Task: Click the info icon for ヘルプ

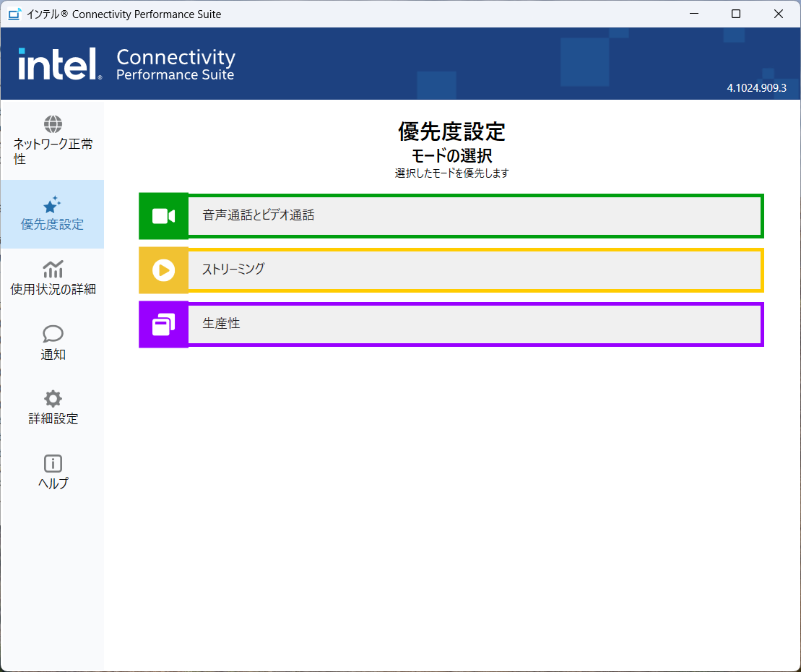Action: 53,463
